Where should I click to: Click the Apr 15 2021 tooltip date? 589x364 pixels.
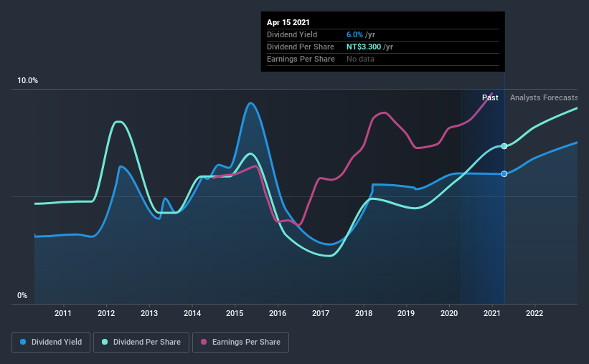(x=288, y=22)
